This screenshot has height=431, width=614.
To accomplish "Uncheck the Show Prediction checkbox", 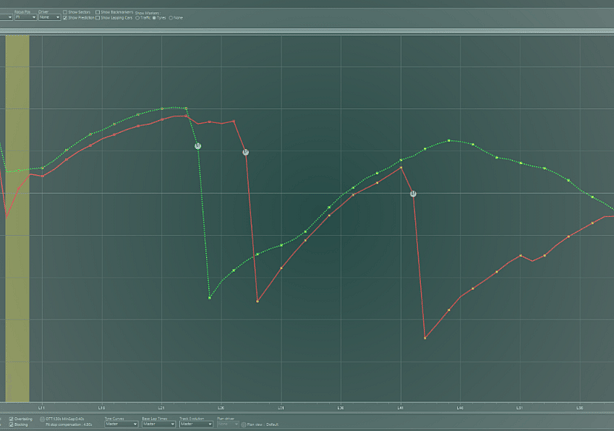I will point(66,18).
